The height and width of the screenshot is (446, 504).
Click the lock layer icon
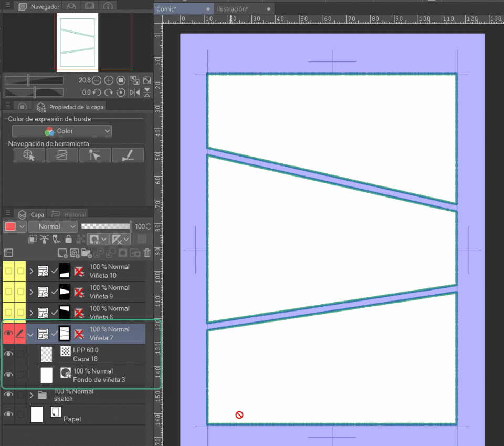click(x=68, y=240)
